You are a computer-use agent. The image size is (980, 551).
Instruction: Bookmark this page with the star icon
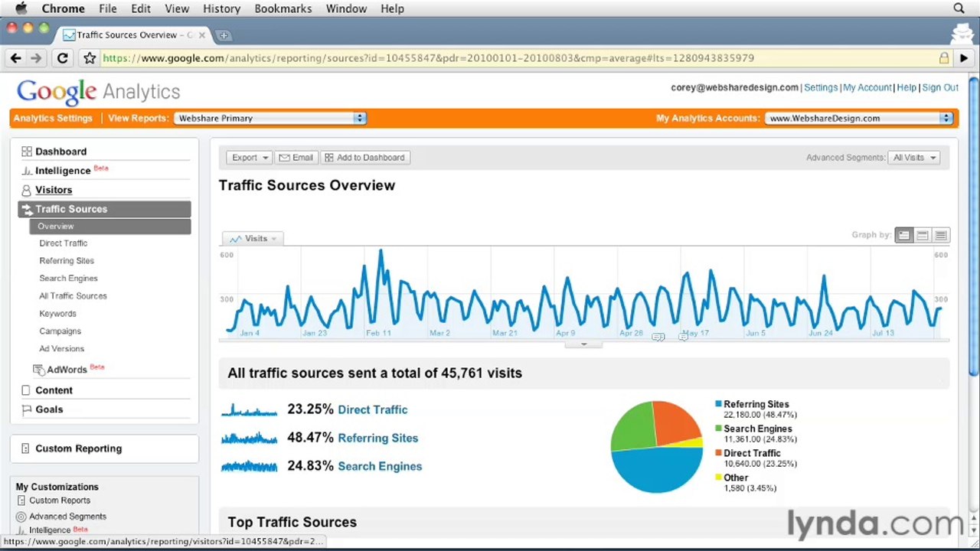point(90,58)
